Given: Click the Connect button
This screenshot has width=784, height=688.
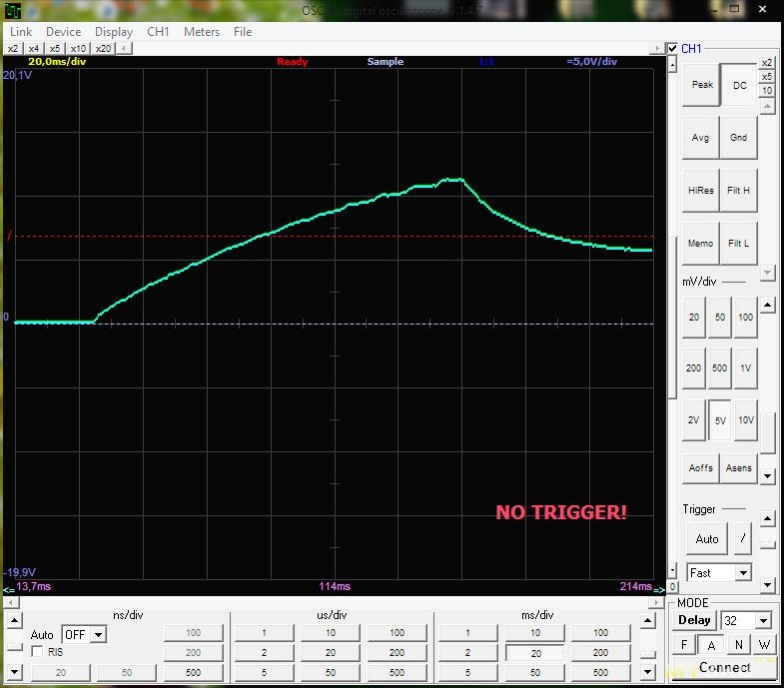Looking at the screenshot, I should click(x=724, y=667).
